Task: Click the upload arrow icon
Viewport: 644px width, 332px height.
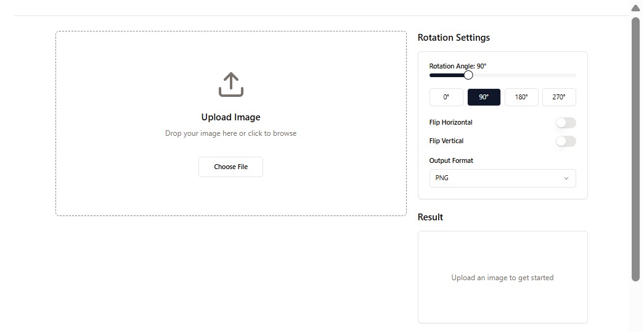Action: tap(231, 85)
